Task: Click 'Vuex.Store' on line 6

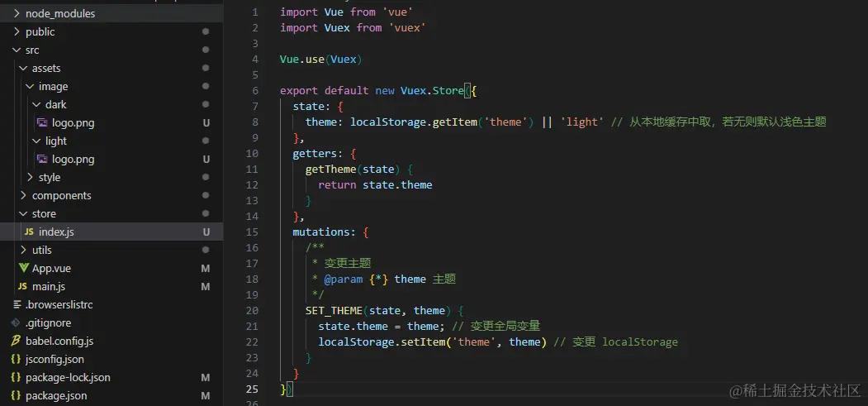Action: [432, 91]
